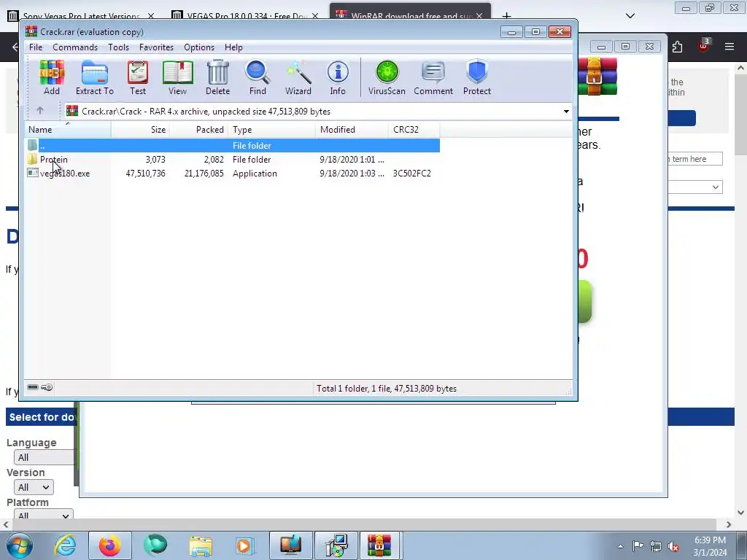
Task: Click the 3C502FC2 CRC32 value
Action: click(411, 174)
